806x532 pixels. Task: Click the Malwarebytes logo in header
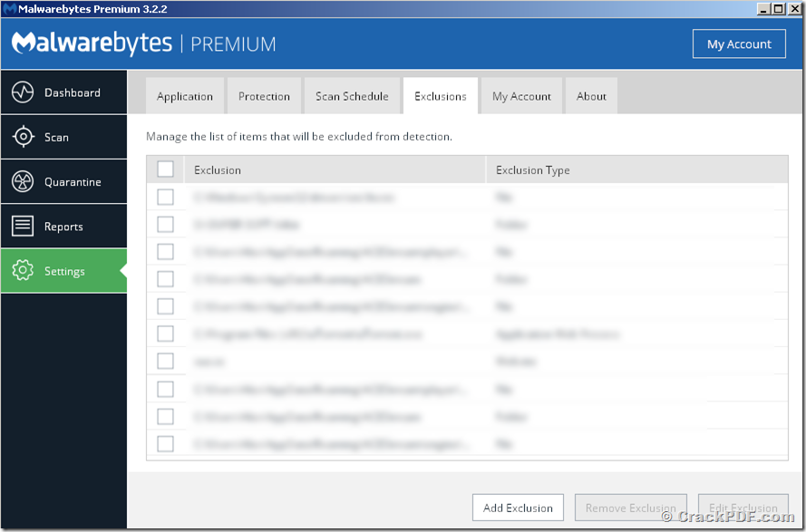click(92, 44)
